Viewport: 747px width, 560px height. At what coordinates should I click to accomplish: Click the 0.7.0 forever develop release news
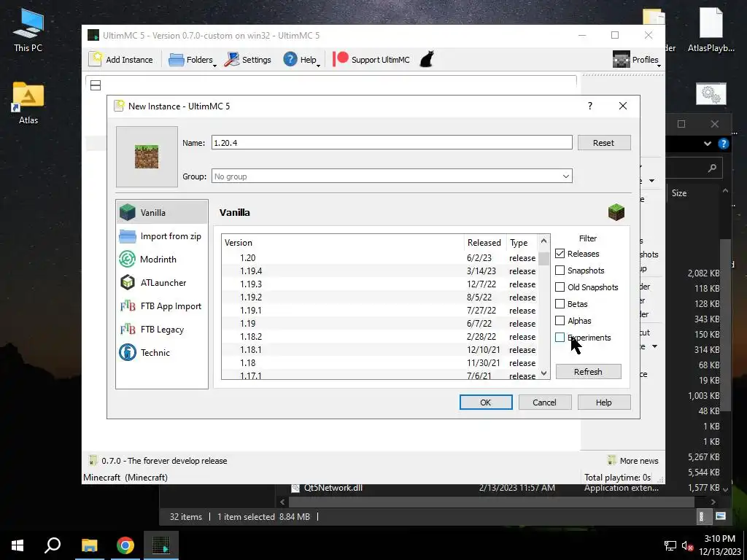coord(158,461)
